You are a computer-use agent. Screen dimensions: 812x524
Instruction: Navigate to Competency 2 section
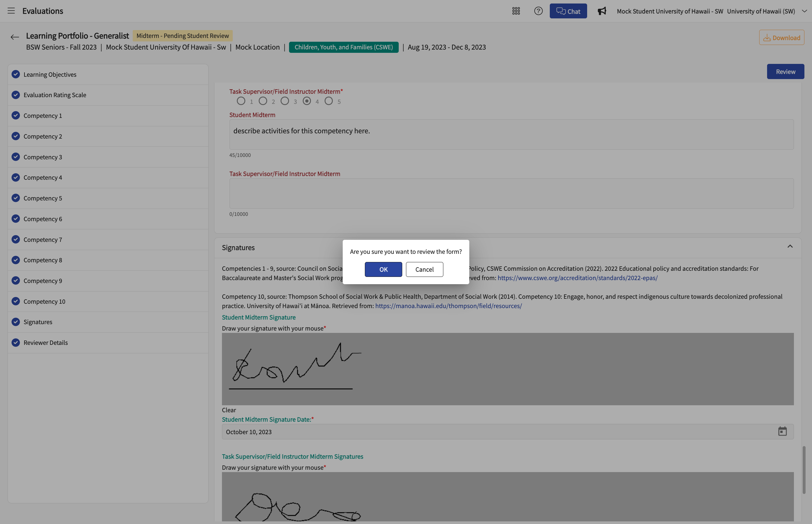108,137
